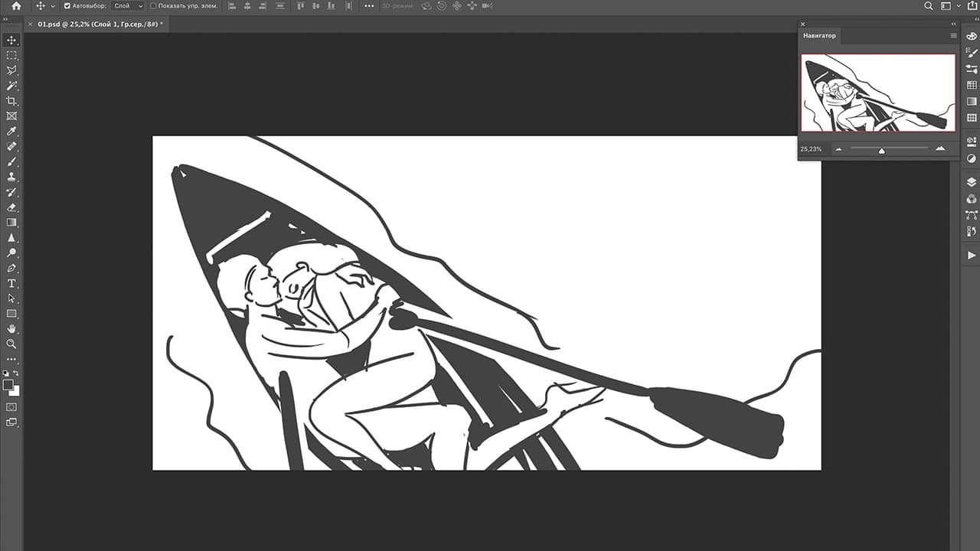Viewport: 980px width, 551px height.
Task: Open the Move tool preset picker arrow
Action: 53,5
